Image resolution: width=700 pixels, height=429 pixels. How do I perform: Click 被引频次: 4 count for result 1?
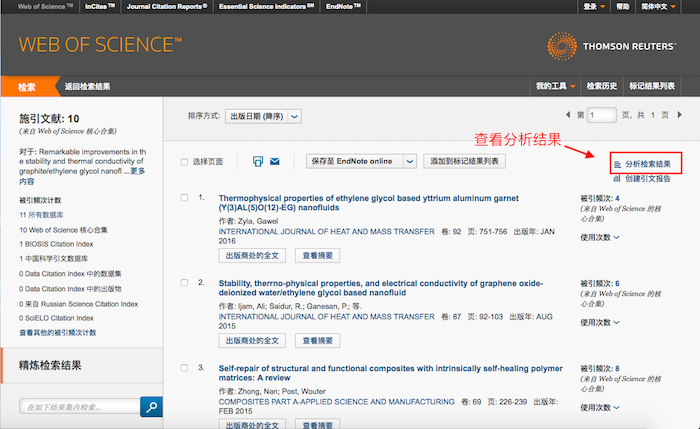pyautogui.click(x=600, y=198)
